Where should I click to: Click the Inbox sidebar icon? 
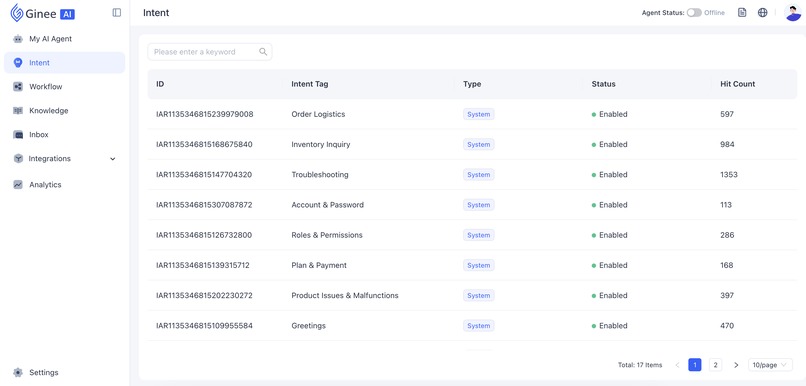tap(18, 135)
